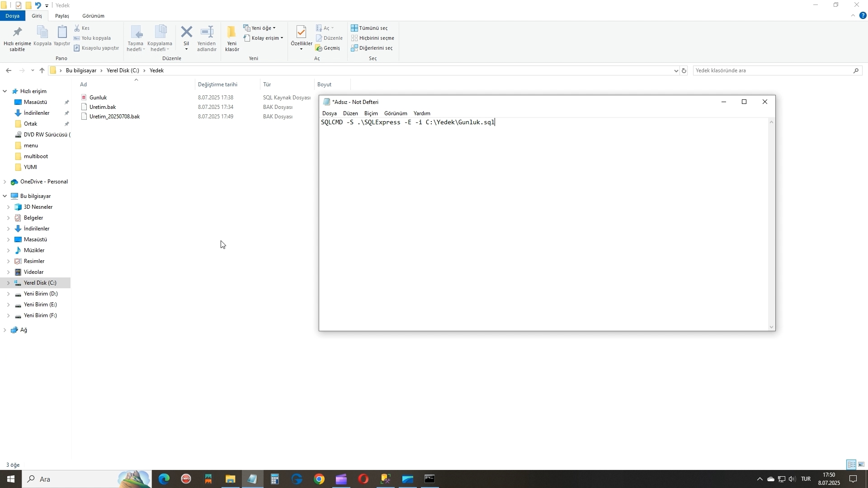Click Bu bilgisayar in address breadcrumb
Image resolution: width=868 pixels, height=488 pixels.
coord(81,70)
